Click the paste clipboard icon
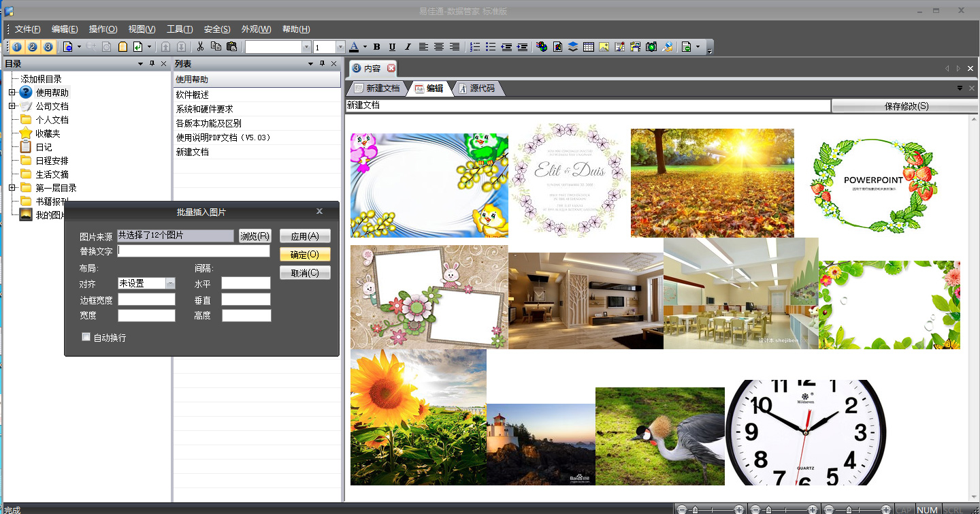 pyautogui.click(x=231, y=47)
